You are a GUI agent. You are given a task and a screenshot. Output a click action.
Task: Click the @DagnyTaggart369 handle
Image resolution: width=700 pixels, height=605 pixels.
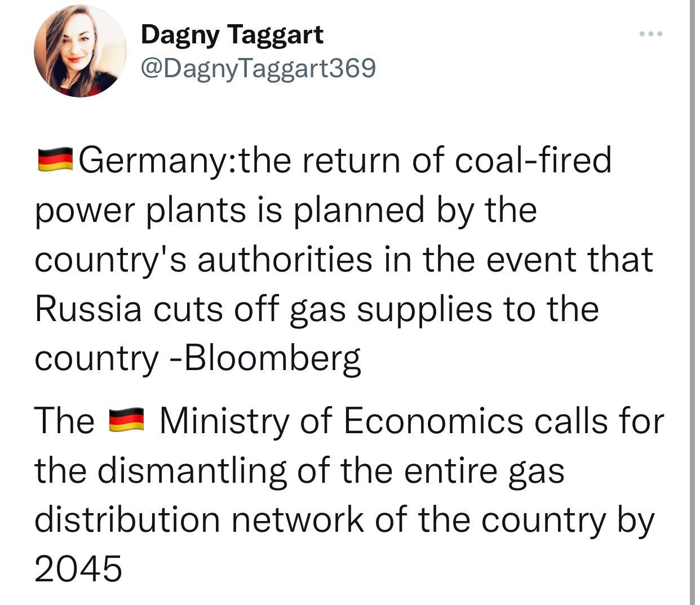click(258, 69)
